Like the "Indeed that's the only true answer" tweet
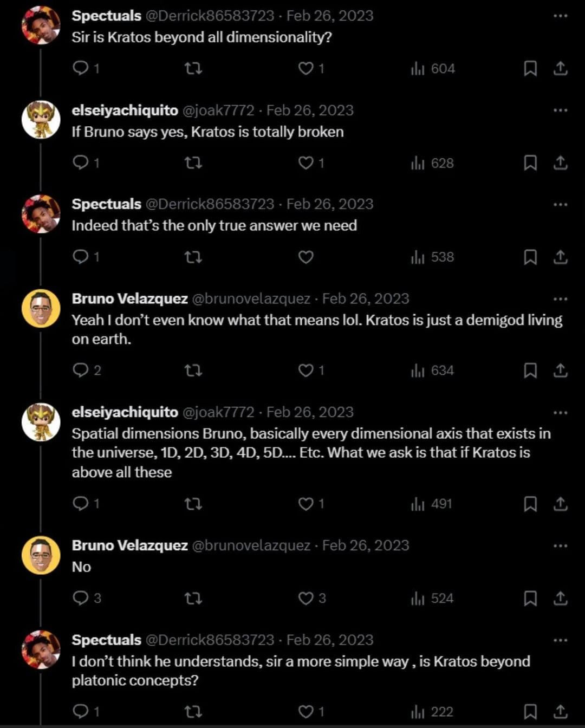Viewport: 585px width, 728px height. pyautogui.click(x=306, y=257)
